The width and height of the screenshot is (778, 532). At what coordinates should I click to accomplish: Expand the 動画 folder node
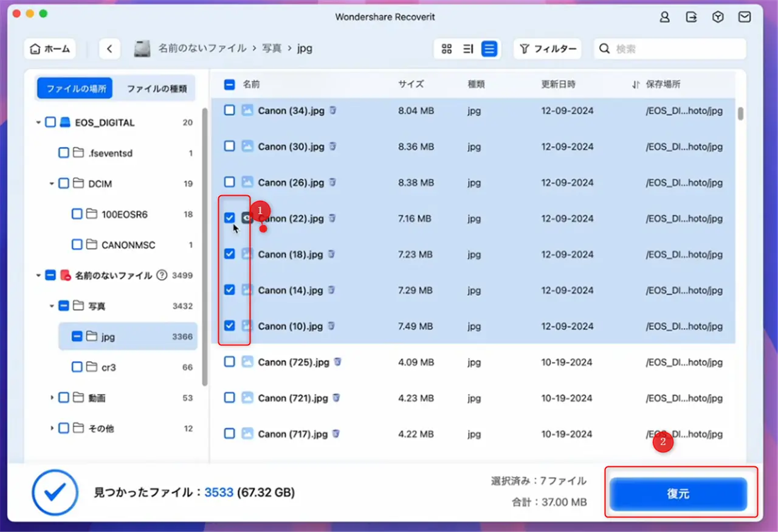pyautogui.click(x=52, y=398)
